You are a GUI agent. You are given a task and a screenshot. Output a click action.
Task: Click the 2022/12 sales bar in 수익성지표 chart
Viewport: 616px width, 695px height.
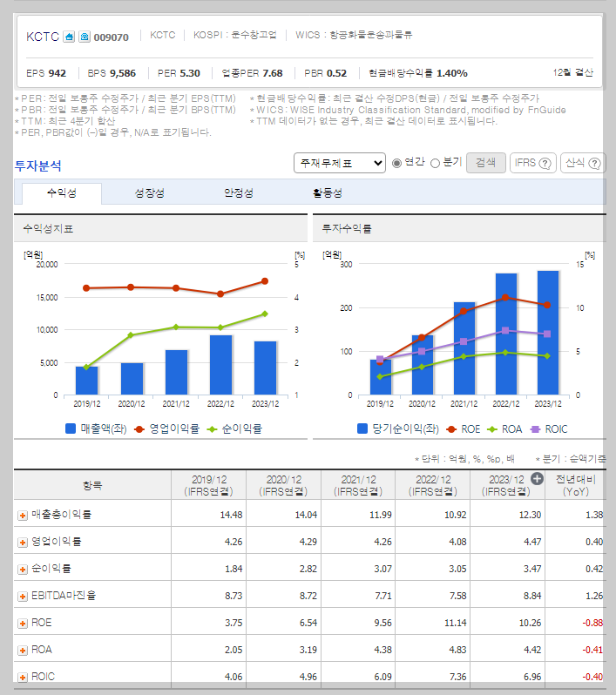(220, 365)
